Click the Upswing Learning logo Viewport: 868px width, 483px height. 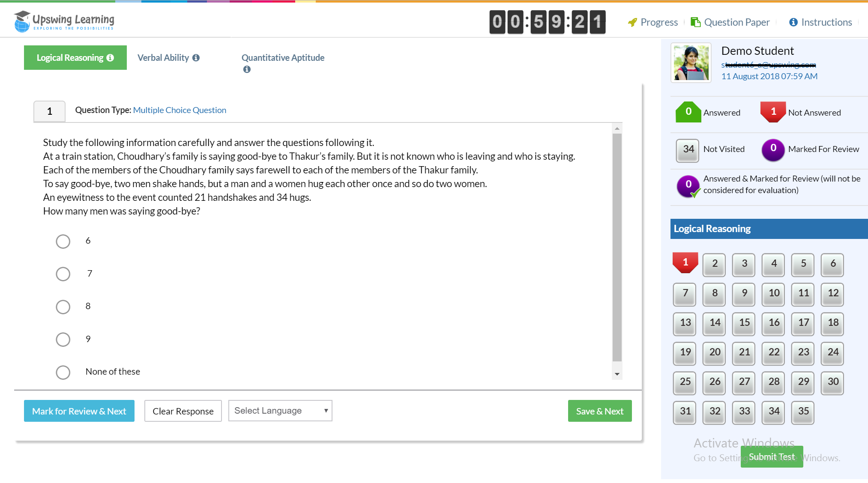[64, 21]
